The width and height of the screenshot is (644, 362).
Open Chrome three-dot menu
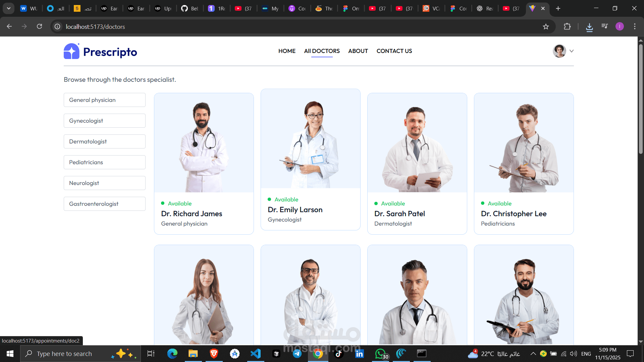click(635, 26)
